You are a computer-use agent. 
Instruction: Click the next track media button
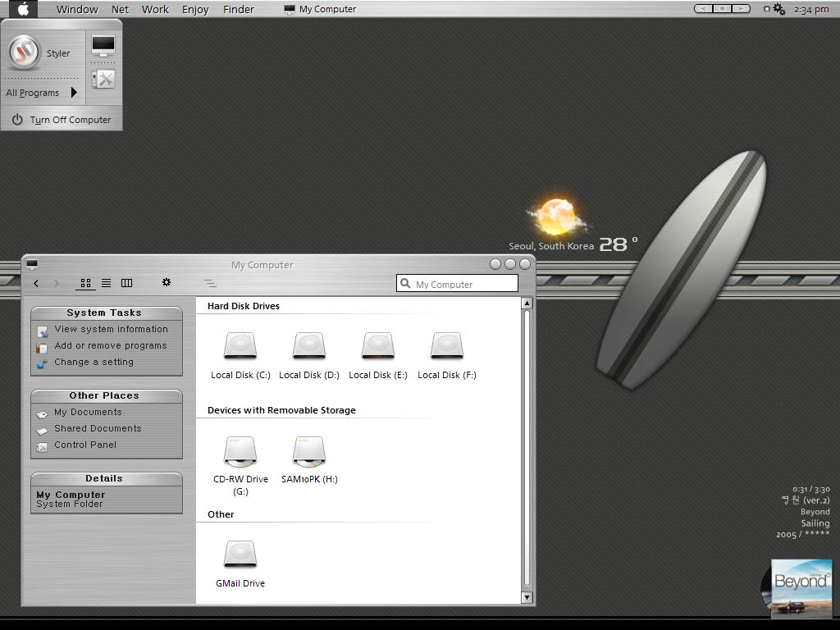coord(741,8)
